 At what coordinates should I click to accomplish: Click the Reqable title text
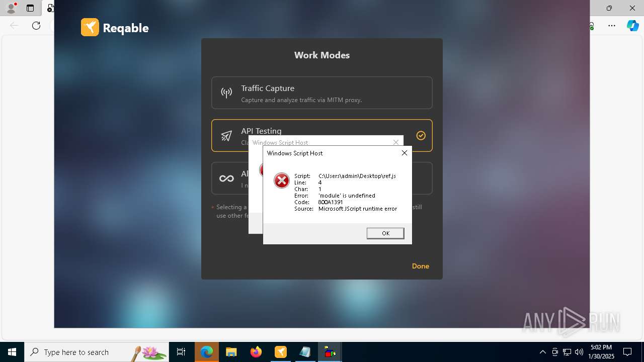click(x=126, y=28)
